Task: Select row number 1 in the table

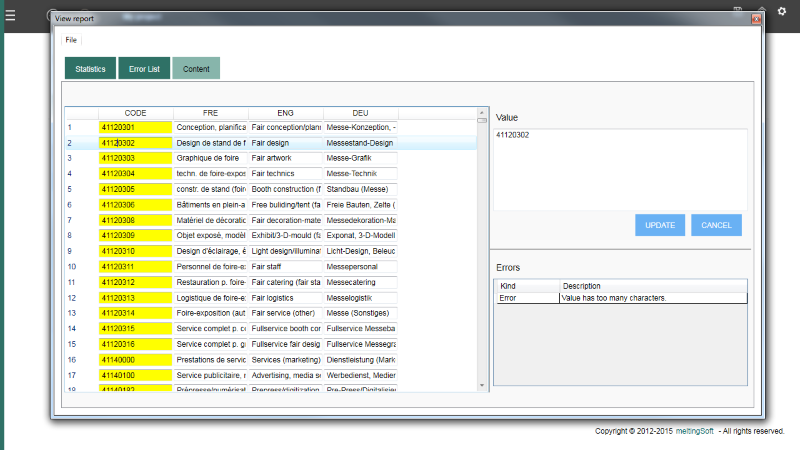Action: click(x=70, y=128)
